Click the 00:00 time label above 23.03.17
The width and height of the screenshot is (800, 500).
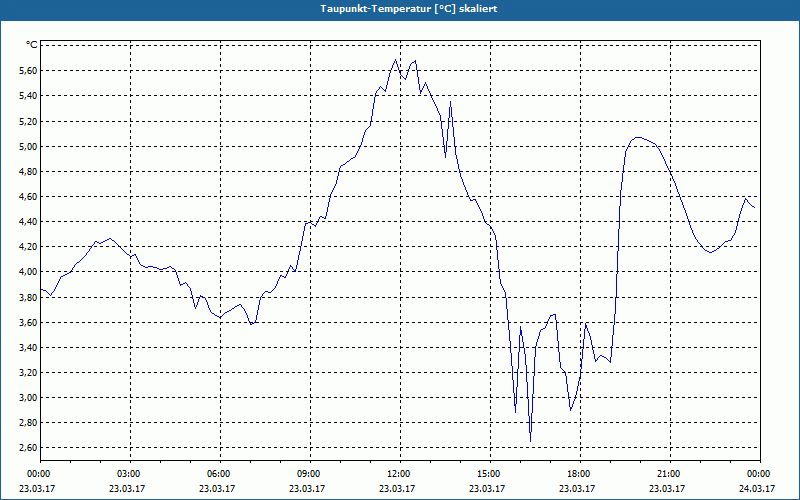tap(40, 474)
